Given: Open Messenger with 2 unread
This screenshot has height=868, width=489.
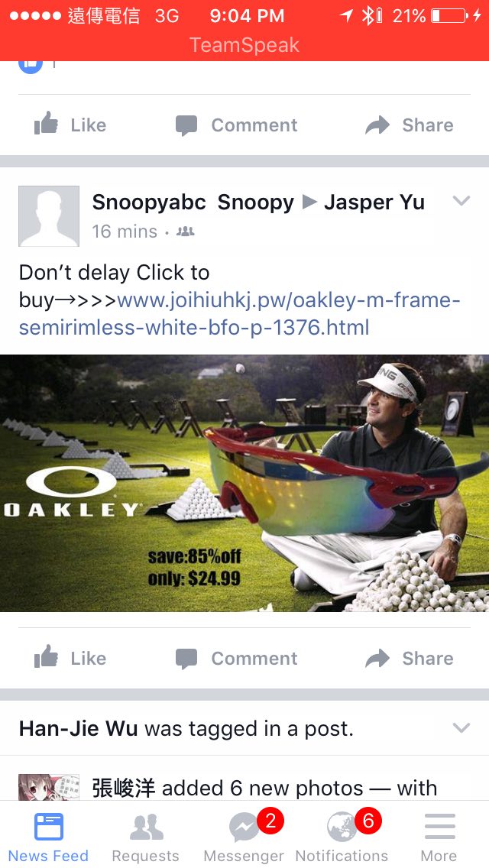Looking at the screenshot, I should [244, 836].
